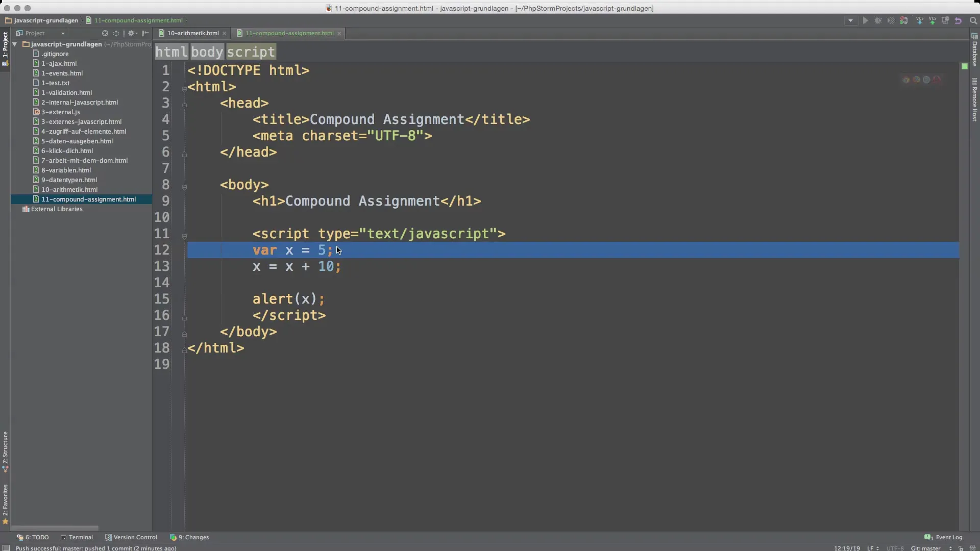This screenshot has height=551, width=980.
Task: Click the Show History icon
Action: point(945,21)
